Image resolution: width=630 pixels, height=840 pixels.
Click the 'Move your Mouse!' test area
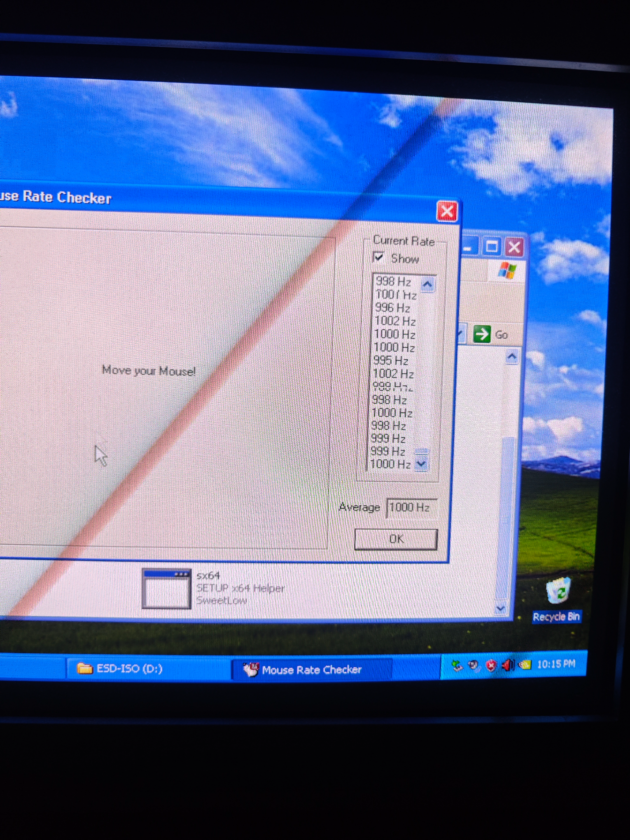163,387
